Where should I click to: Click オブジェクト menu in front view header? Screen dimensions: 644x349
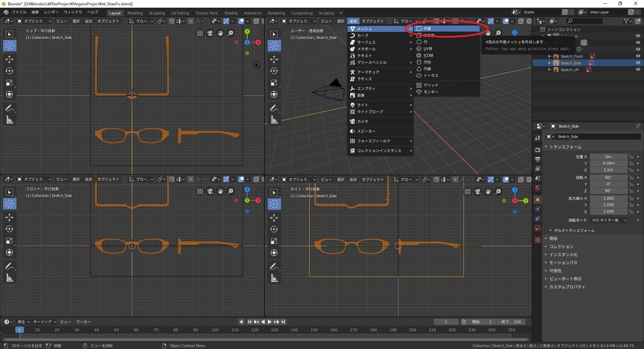pyautogui.click(x=108, y=179)
